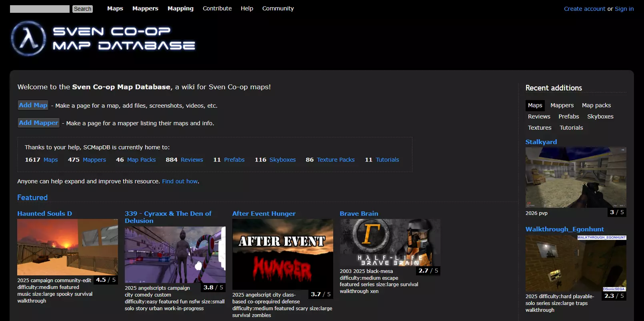The image size is (644, 321).
Task: Open the Walkthrough_Egonhunt map title link
Action: (565, 229)
